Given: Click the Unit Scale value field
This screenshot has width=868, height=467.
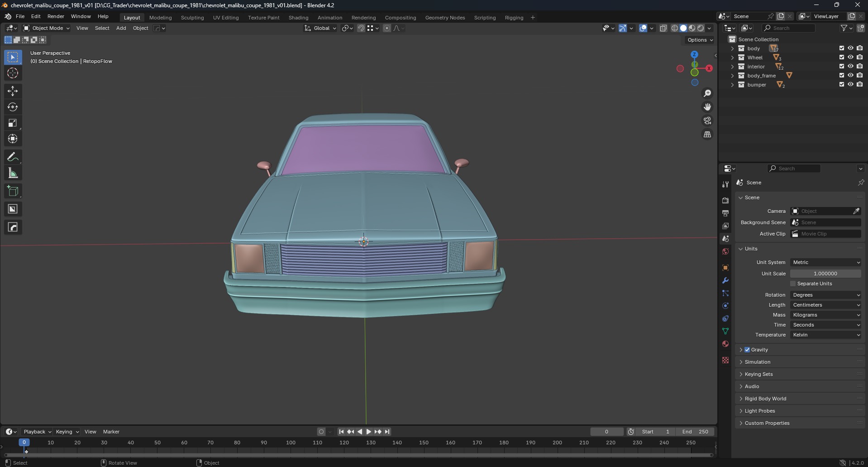Looking at the screenshot, I should (x=825, y=274).
